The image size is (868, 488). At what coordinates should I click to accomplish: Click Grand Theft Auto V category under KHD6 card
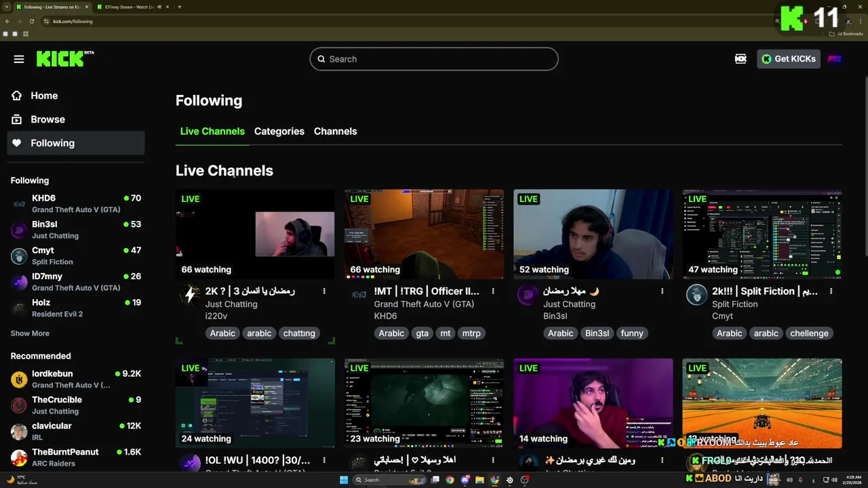[x=424, y=304]
